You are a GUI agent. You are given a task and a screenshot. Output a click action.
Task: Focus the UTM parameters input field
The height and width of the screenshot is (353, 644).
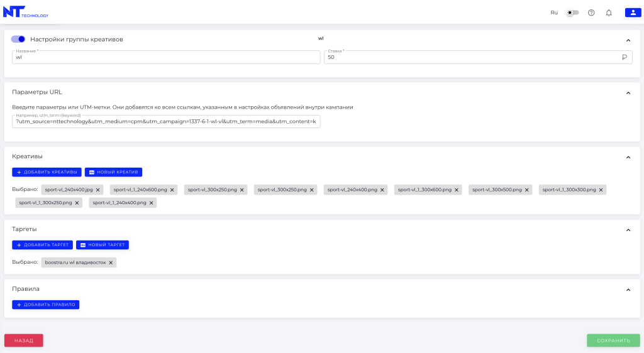(x=166, y=121)
